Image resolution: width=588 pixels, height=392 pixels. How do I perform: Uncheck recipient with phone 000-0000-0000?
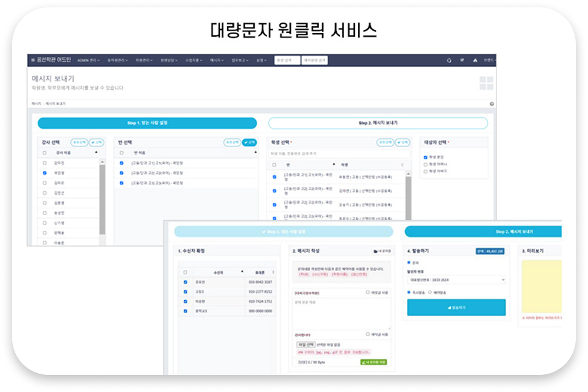click(185, 311)
